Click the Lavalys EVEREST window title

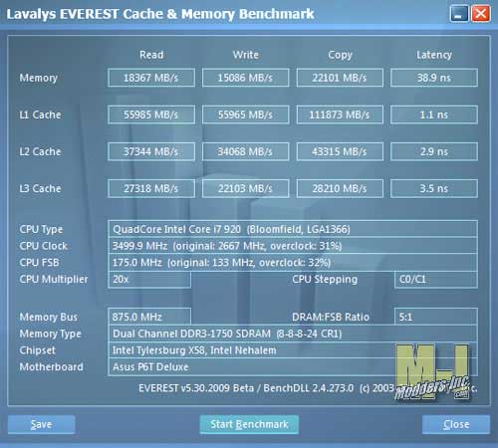tap(160, 14)
